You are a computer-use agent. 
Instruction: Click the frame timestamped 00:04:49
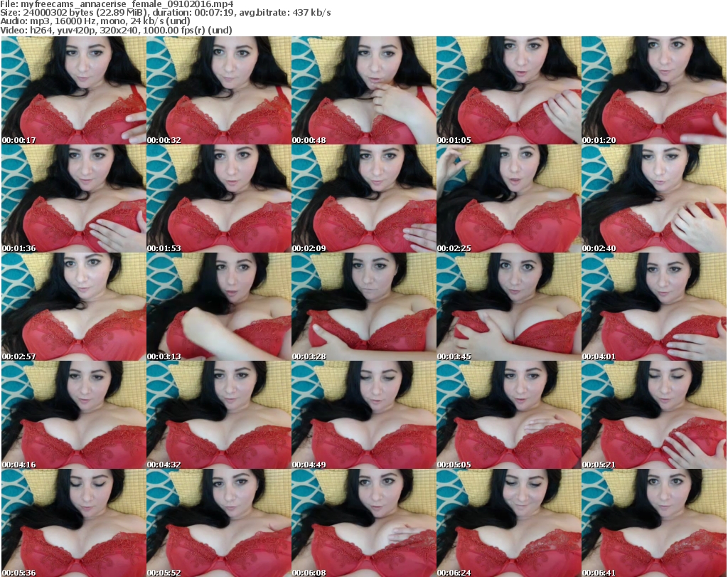click(x=363, y=415)
